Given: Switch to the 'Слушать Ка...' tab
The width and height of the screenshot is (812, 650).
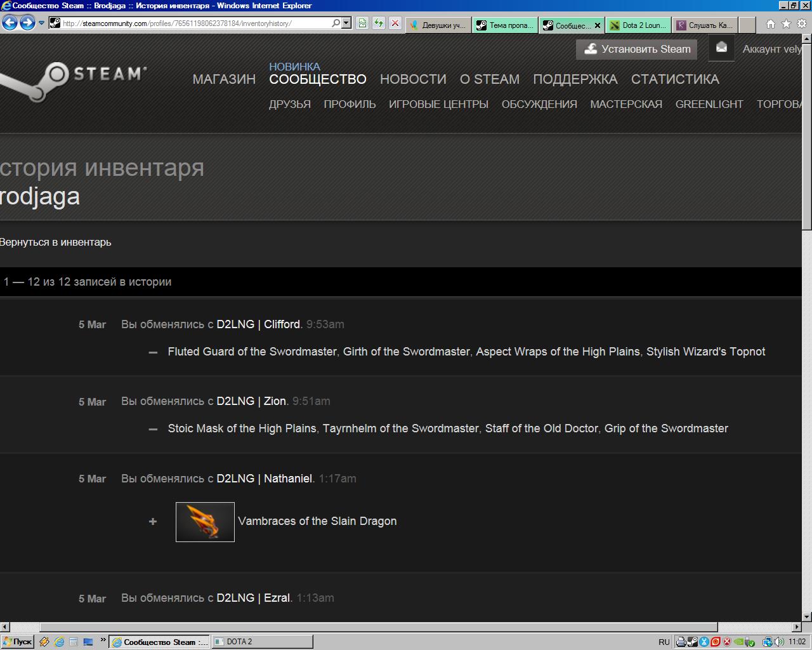Looking at the screenshot, I should (705, 25).
